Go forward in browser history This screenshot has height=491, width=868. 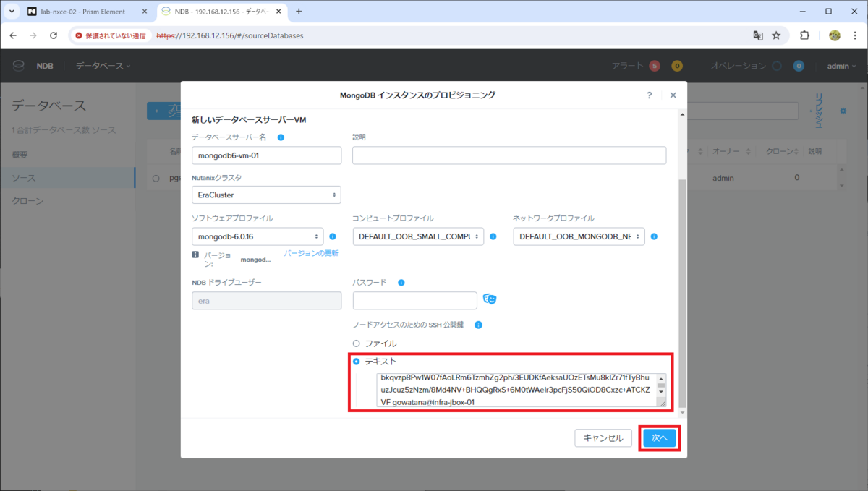33,35
